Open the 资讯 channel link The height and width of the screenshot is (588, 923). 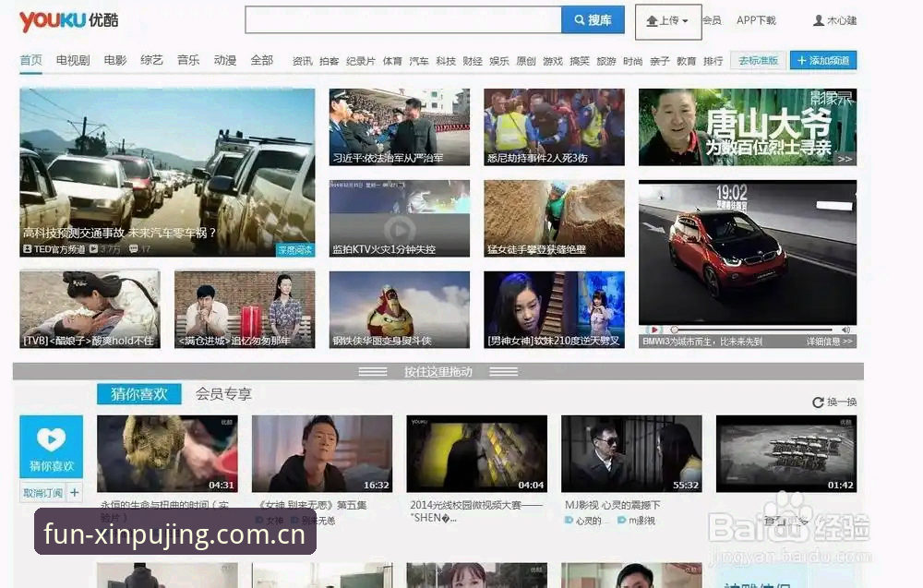click(x=303, y=61)
